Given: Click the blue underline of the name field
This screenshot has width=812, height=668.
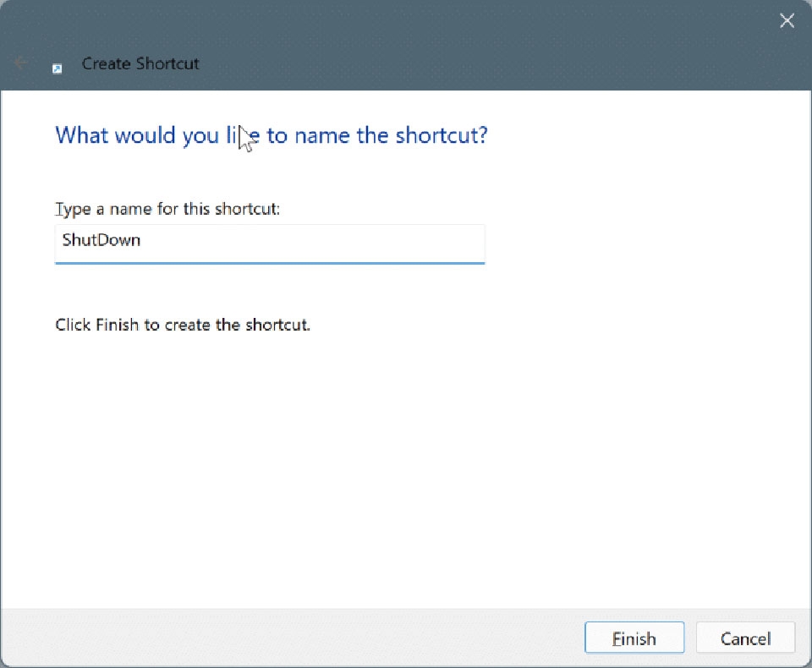Looking at the screenshot, I should tap(269, 263).
